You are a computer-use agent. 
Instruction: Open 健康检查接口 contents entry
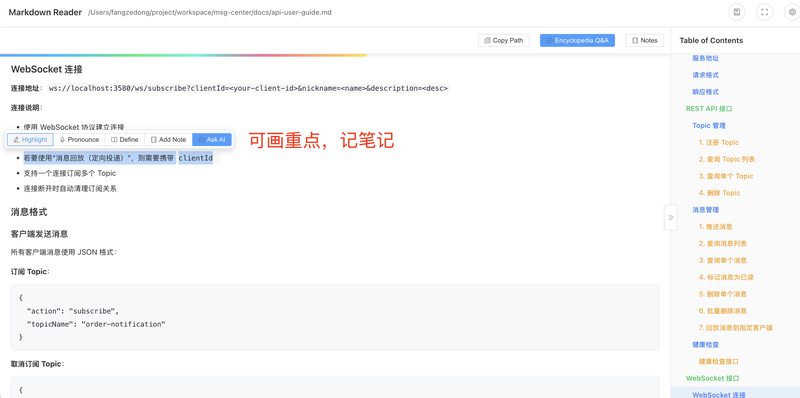point(719,361)
